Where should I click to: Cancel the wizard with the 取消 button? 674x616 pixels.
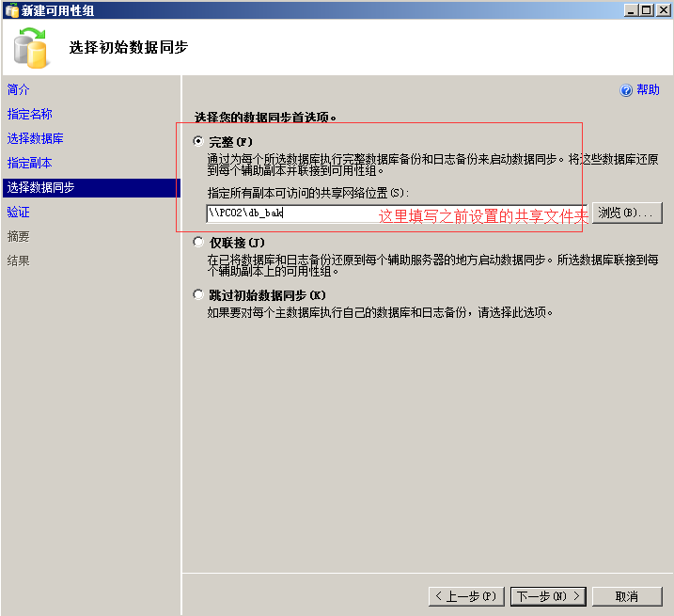pos(627,596)
